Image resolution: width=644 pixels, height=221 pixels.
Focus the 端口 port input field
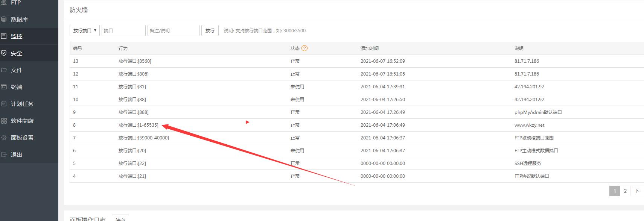[x=123, y=30]
